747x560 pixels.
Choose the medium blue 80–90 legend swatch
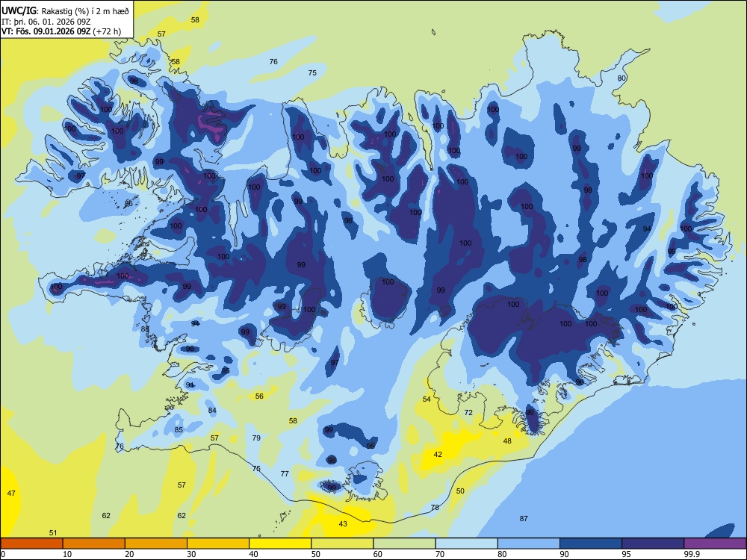coord(528,544)
